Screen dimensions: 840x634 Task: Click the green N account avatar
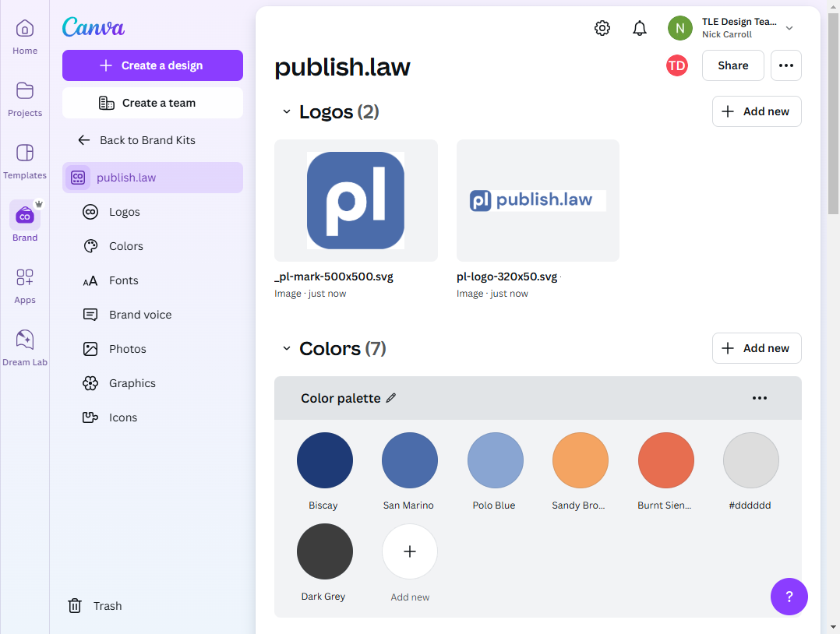(679, 28)
